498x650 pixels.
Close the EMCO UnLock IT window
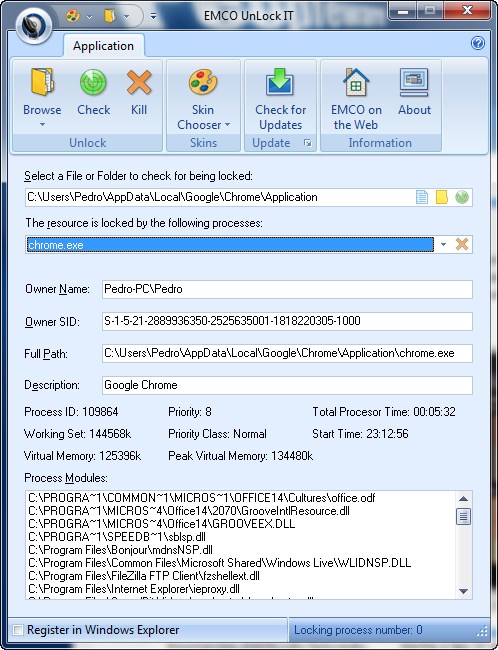[x=467, y=11]
